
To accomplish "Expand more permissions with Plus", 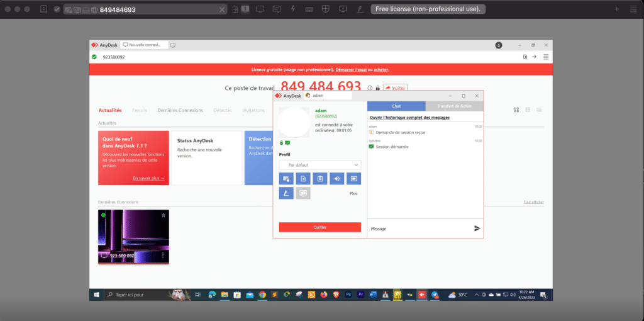I will [353, 193].
